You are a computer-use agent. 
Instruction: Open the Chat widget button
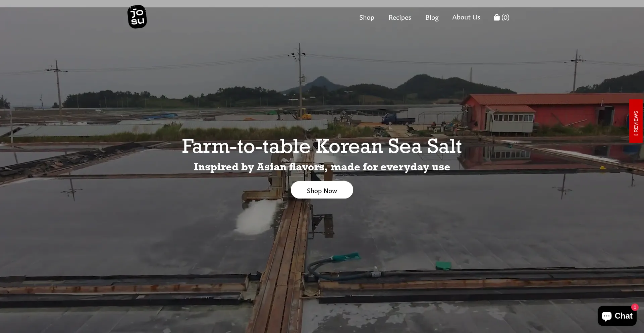617,316
